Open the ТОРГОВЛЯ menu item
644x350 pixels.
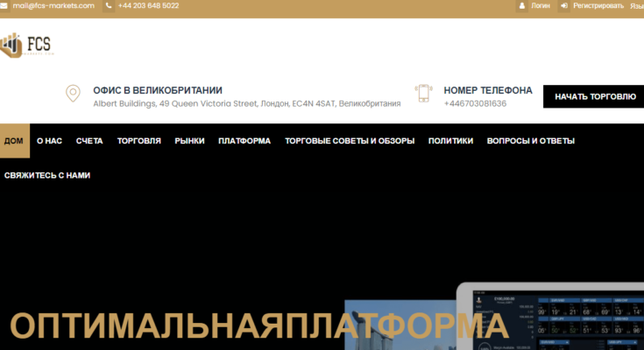(x=138, y=141)
